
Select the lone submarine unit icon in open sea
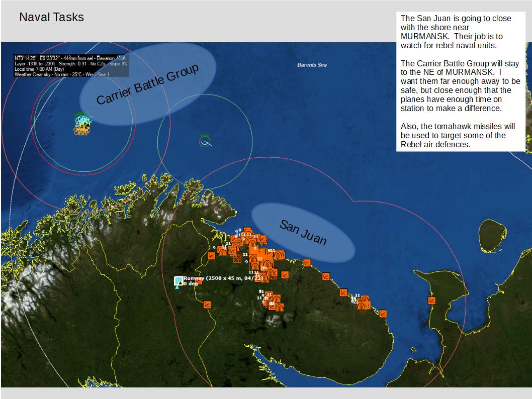[205, 141]
